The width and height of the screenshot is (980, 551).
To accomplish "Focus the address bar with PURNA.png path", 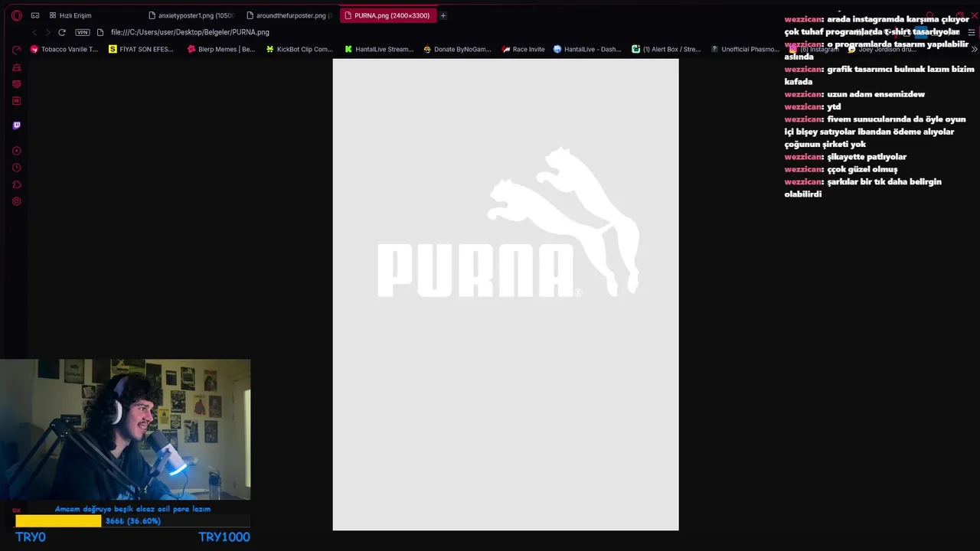I will (x=190, y=32).
